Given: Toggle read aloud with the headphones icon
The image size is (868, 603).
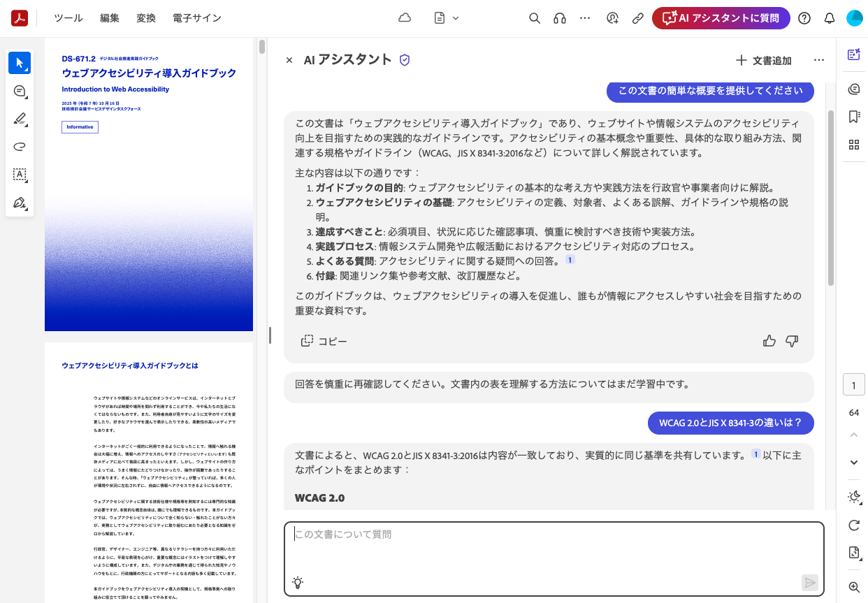Looking at the screenshot, I should [560, 18].
